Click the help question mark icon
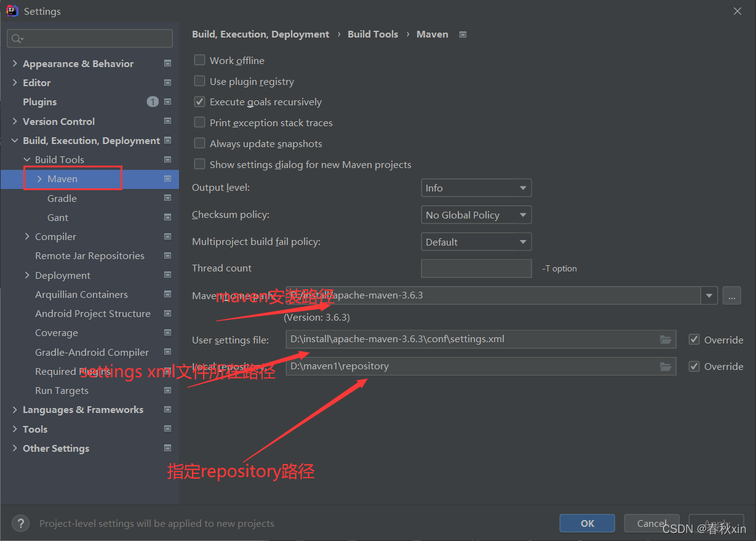The image size is (756, 541). tap(20, 523)
